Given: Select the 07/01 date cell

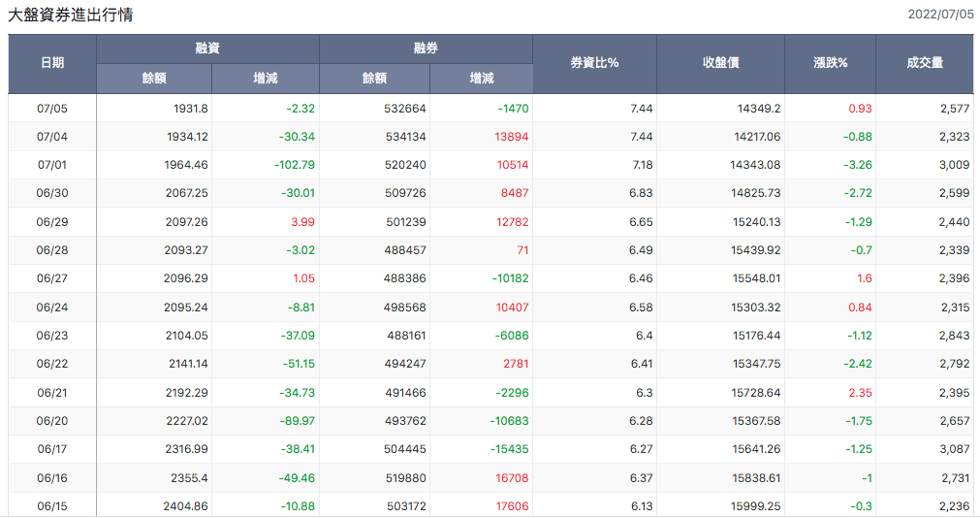Looking at the screenshot, I should pos(52,165).
